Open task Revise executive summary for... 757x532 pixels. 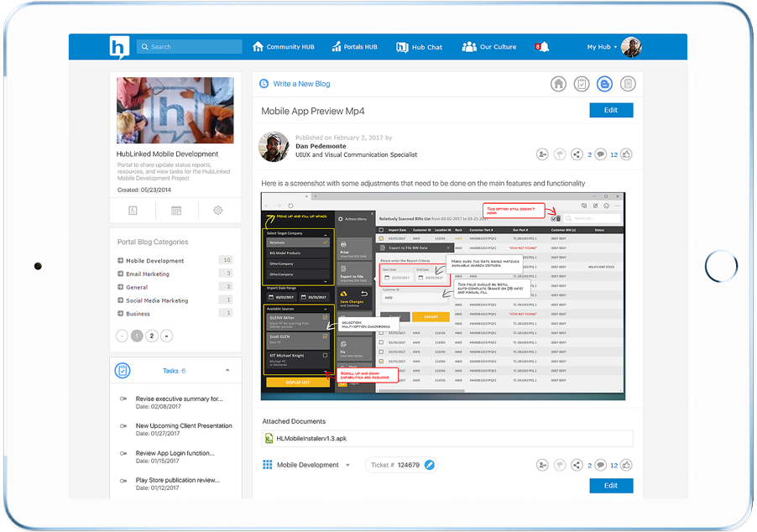tap(179, 399)
